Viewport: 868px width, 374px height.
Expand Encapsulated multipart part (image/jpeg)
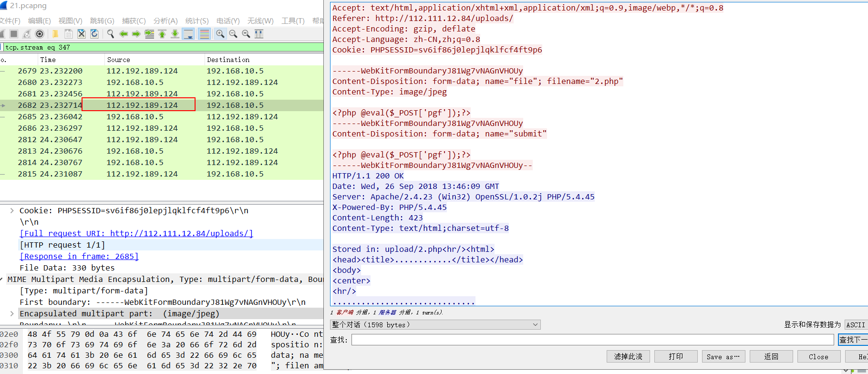click(12, 313)
